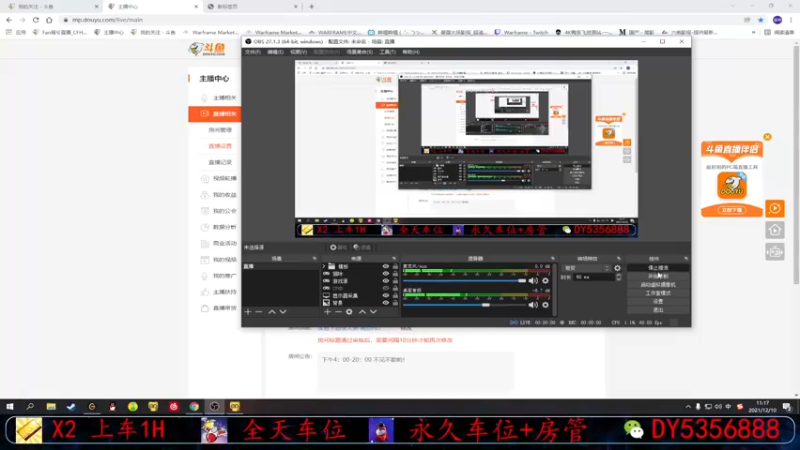Screen dimensions: 800x450
Task: Toggle the lock on the 背景 source
Action: pos(395,303)
